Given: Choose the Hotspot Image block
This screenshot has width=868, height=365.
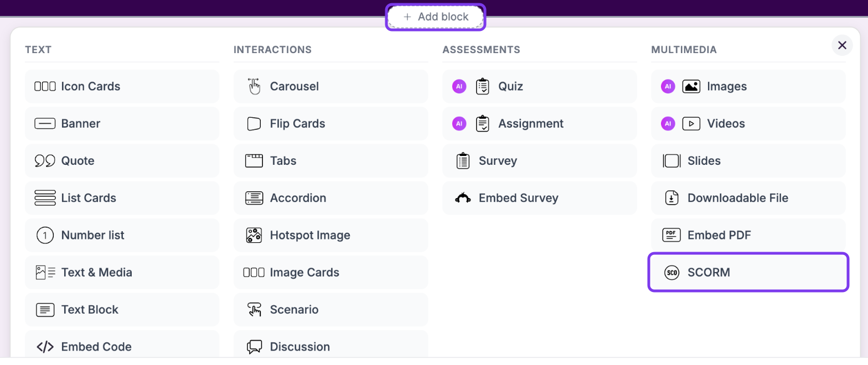Looking at the screenshot, I should click(x=331, y=235).
